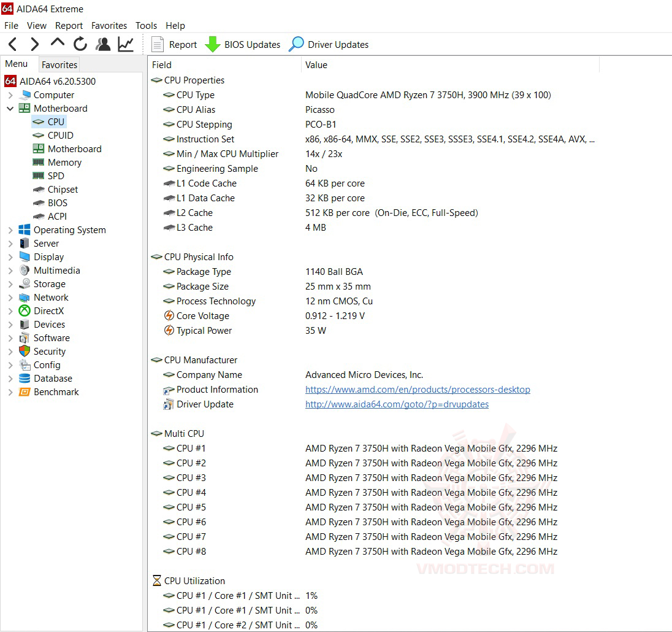Go up one level with the up arrow
This screenshot has height=632, width=672.
[x=58, y=44]
